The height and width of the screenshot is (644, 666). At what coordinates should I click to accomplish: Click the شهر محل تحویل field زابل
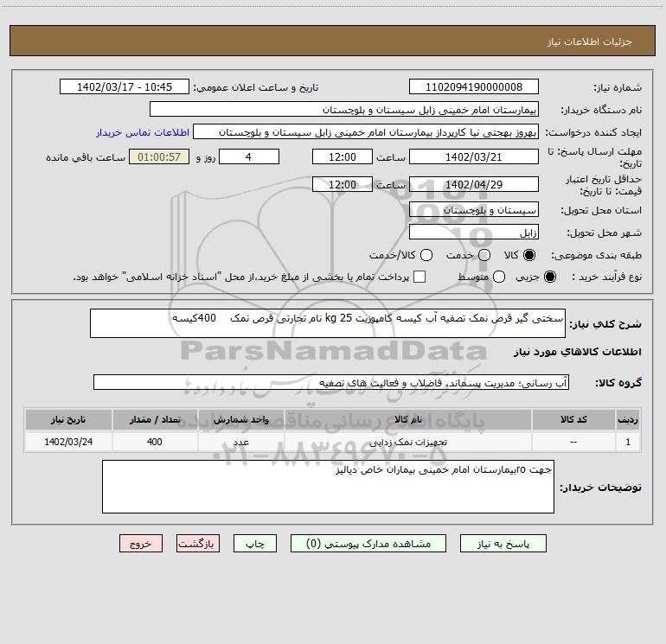pyautogui.click(x=474, y=232)
